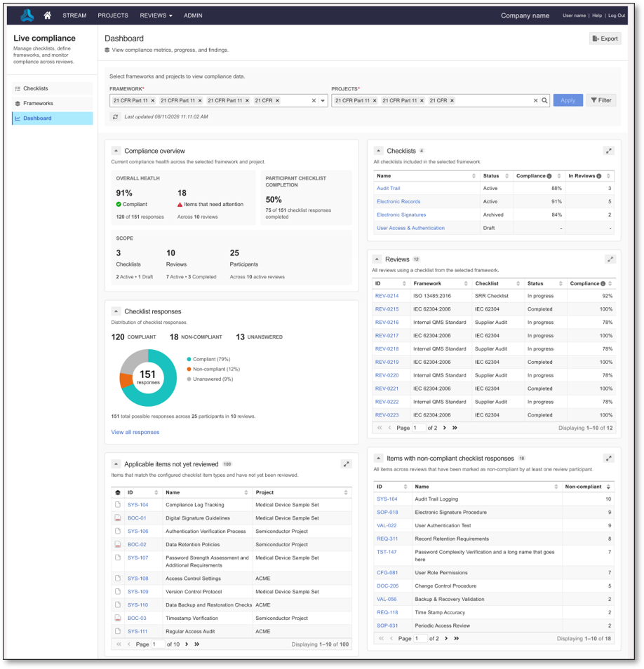Viewport: 644px width, 669px height.
Task: Click the Filter button
Action: pyautogui.click(x=601, y=100)
